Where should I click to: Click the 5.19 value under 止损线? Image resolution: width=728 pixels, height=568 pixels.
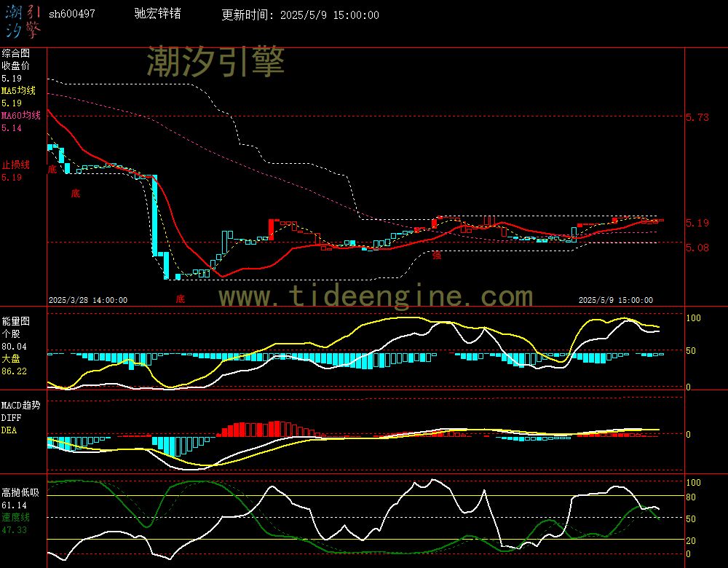point(12,178)
